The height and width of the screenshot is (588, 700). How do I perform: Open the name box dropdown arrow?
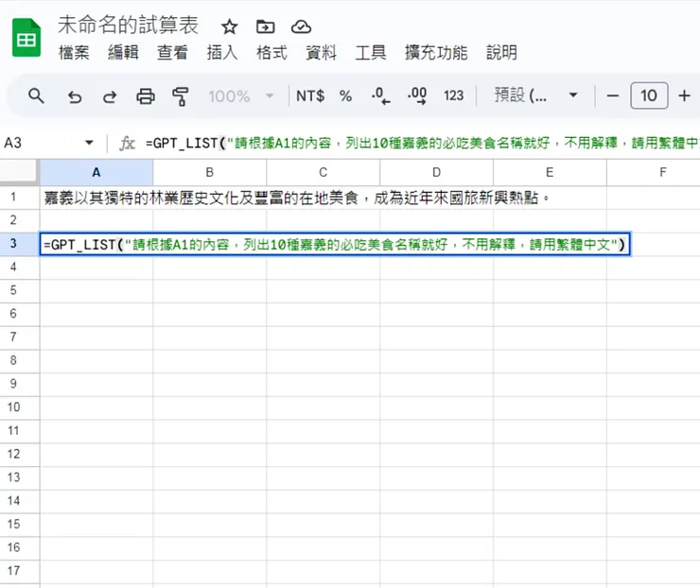pyautogui.click(x=89, y=143)
